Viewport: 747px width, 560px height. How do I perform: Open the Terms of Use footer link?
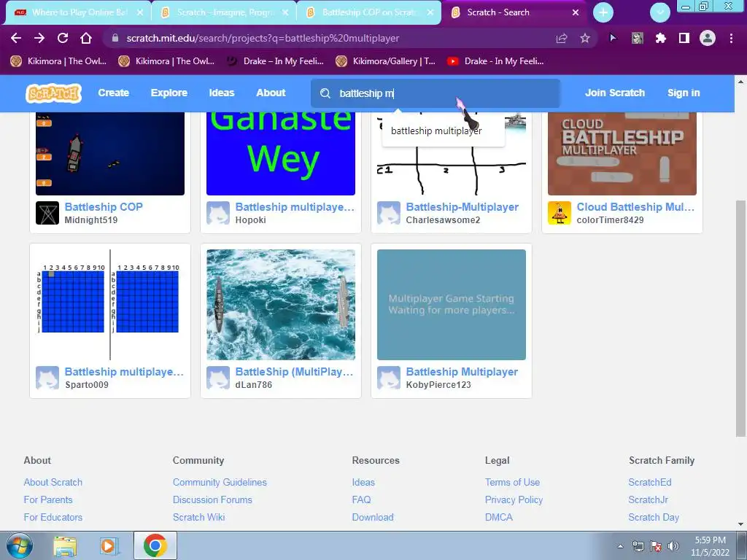512,482
